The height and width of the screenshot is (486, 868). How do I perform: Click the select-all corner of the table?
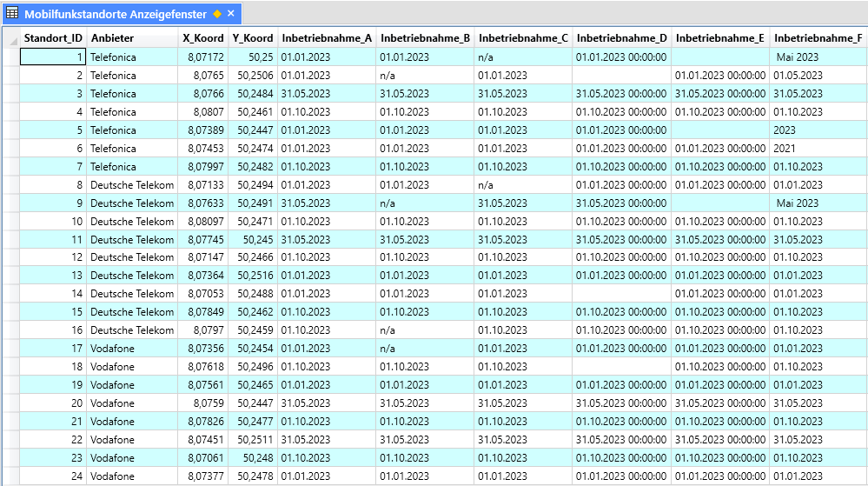tap(11, 38)
